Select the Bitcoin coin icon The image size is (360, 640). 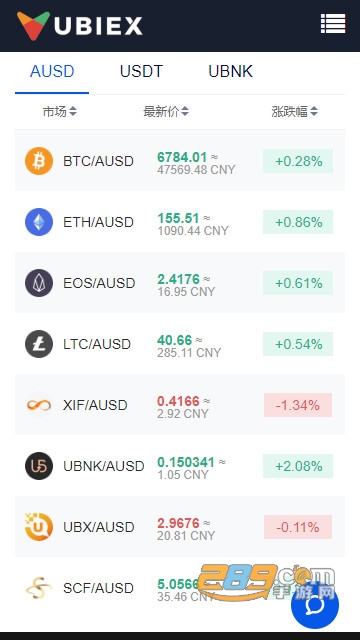pyautogui.click(x=39, y=161)
